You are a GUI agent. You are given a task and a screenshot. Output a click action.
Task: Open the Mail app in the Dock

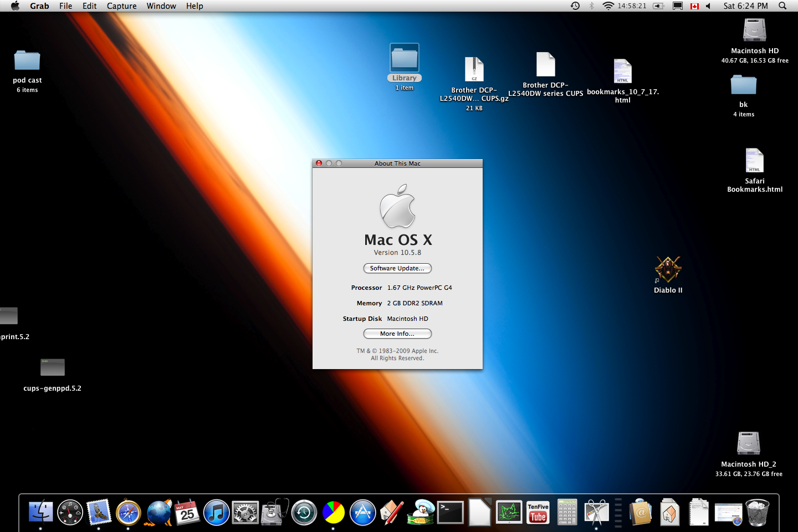pyautogui.click(x=99, y=512)
